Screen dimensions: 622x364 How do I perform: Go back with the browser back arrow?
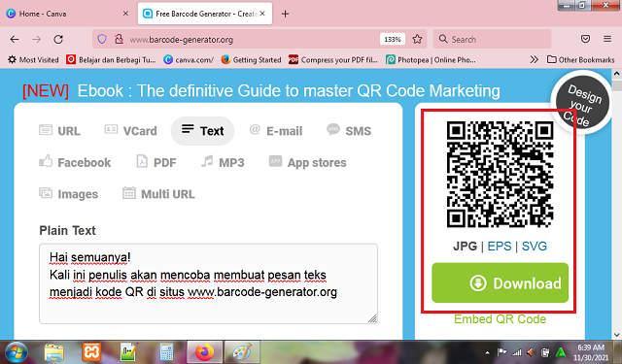tap(15, 39)
